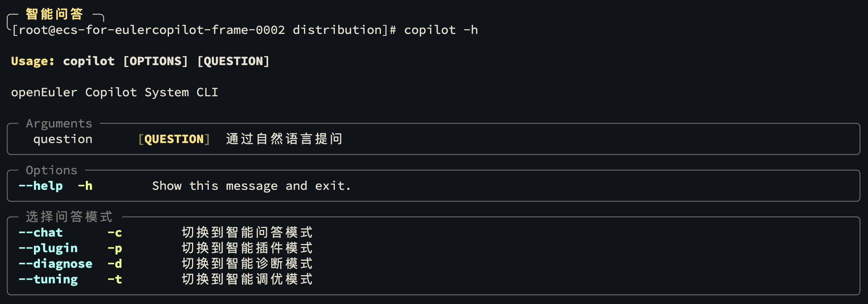Click the 'Options' section header

(52, 170)
